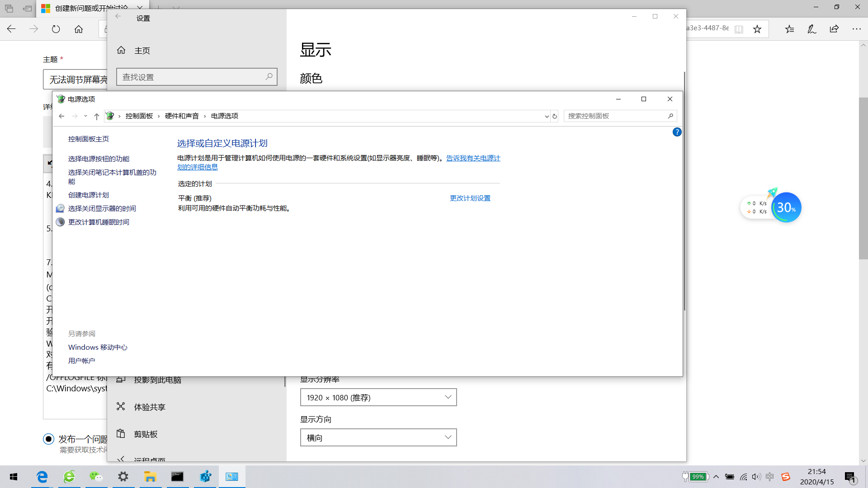Click the browser page vertical scrollbar

point(863,178)
